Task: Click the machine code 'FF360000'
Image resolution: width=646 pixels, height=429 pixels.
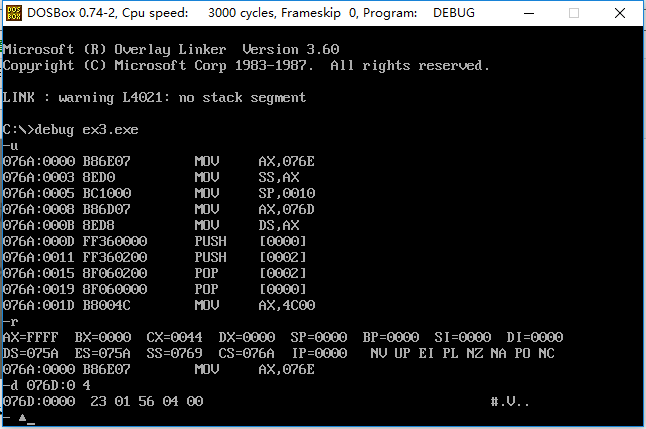Action: 115,241
